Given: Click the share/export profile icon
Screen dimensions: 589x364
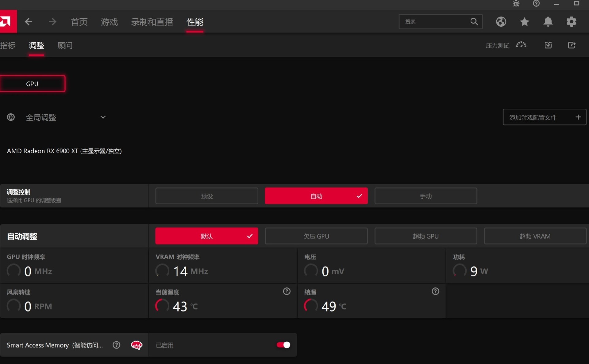Looking at the screenshot, I should 572,45.
